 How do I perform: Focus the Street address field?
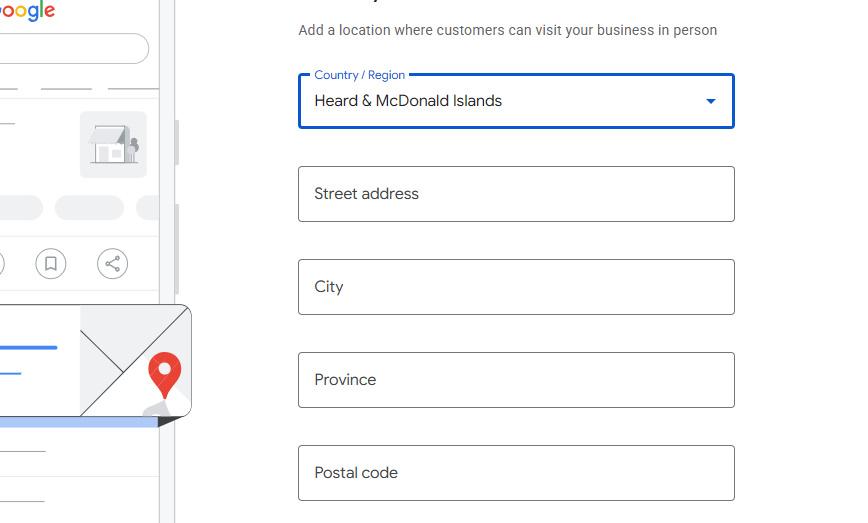pos(516,194)
